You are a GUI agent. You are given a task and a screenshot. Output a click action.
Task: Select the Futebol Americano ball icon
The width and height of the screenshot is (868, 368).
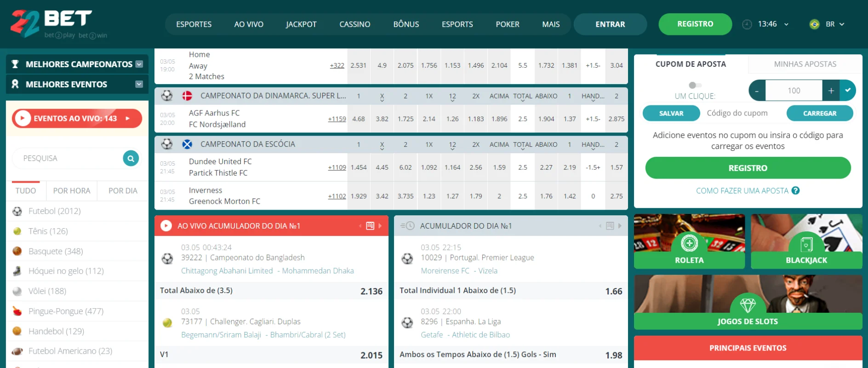point(17,351)
